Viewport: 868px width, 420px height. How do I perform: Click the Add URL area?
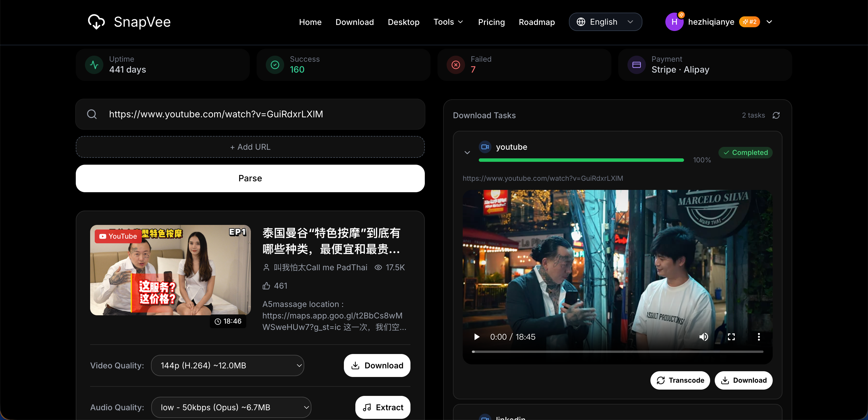(250, 147)
